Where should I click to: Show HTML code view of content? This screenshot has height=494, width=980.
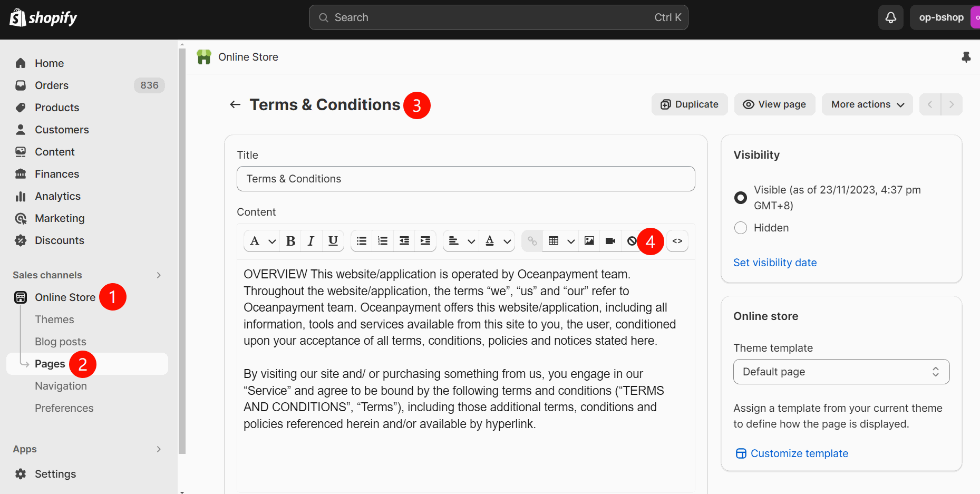677,241
